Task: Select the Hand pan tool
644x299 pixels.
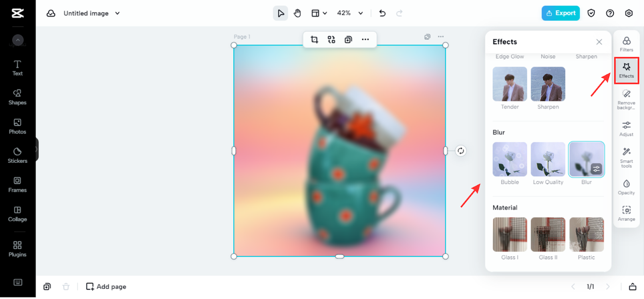Action: coord(297,13)
